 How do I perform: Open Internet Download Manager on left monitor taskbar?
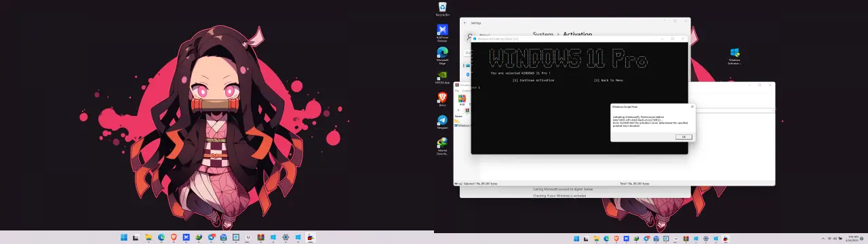[x=199, y=237]
